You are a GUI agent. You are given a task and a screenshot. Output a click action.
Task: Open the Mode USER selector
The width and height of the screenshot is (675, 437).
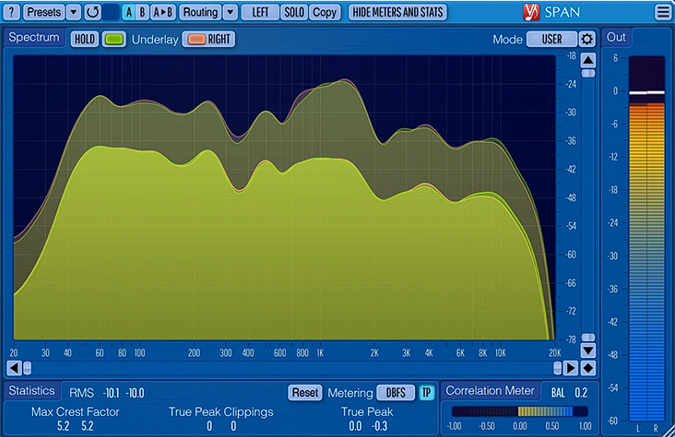[552, 39]
